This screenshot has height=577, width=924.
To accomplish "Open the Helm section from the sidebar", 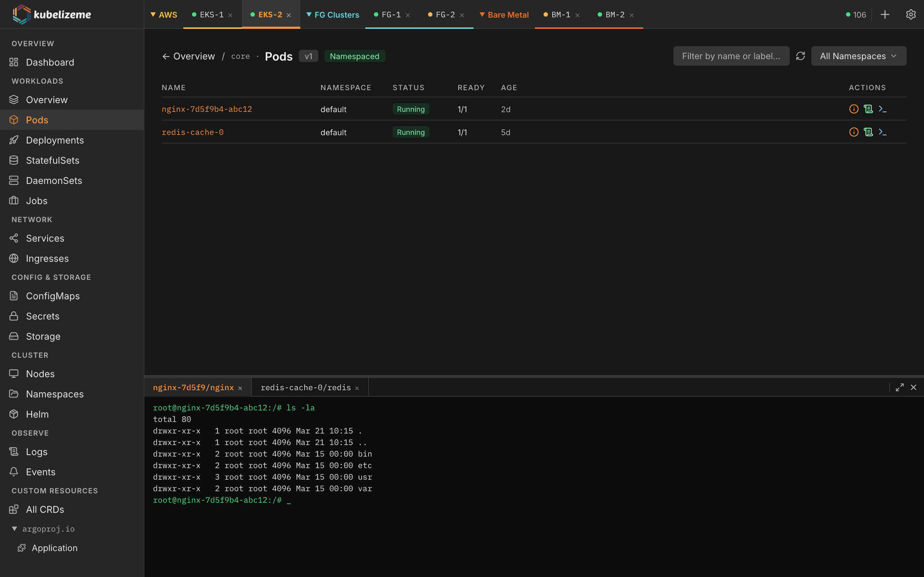I will click(x=37, y=414).
